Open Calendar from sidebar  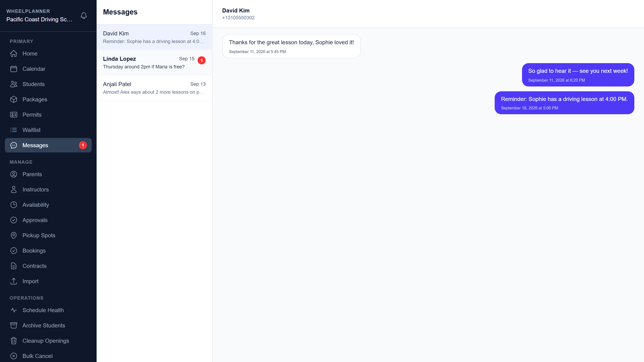coord(48,69)
